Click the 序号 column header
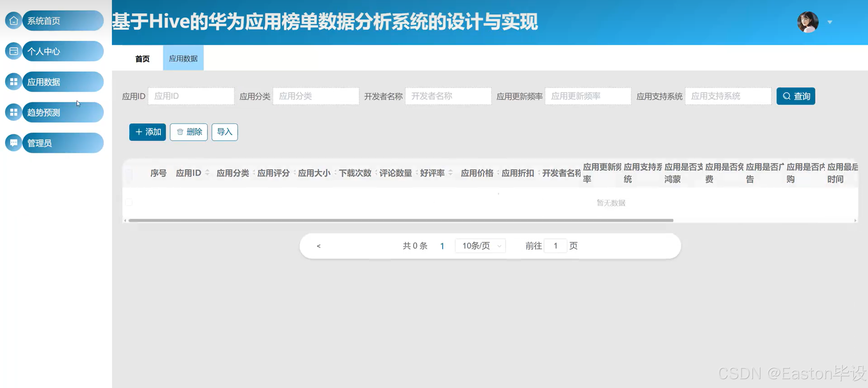Image resolution: width=868 pixels, height=388 pixels. (x=158, y=173)
